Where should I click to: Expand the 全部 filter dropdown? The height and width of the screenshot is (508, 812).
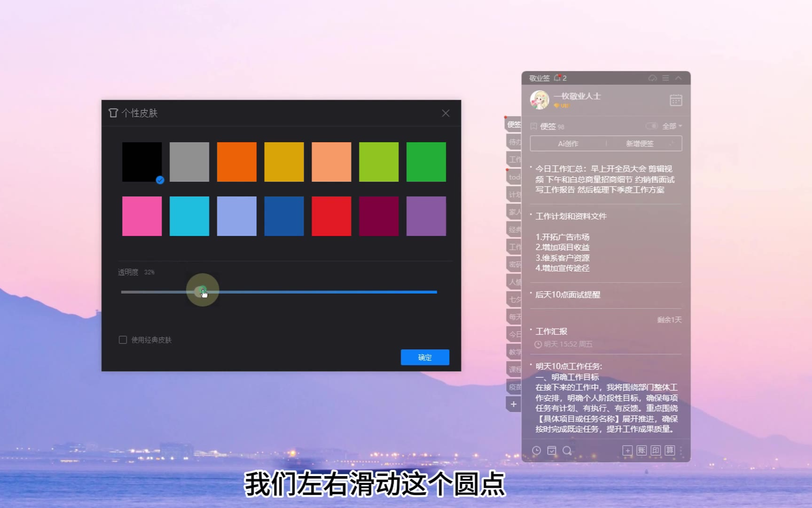point(672,126)
